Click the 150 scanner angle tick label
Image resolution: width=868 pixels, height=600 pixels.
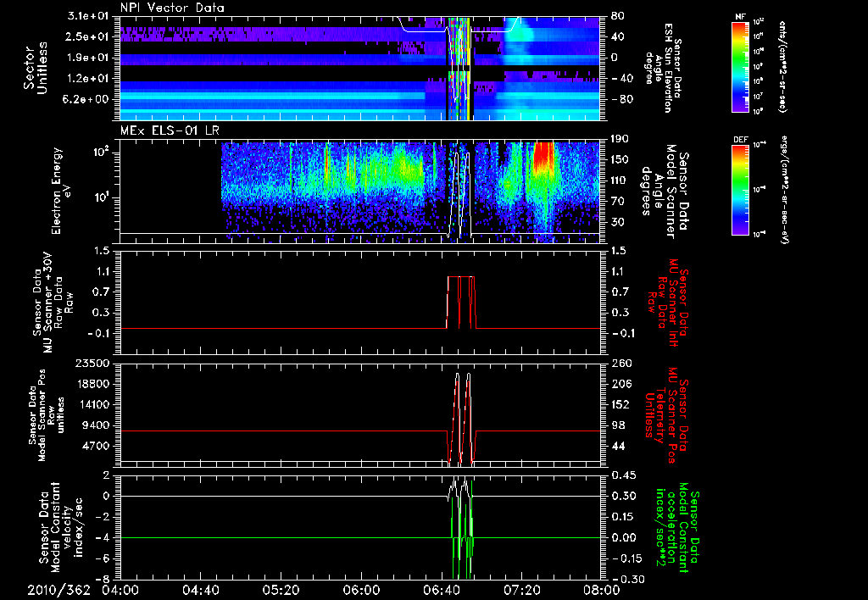click(619, 159)
